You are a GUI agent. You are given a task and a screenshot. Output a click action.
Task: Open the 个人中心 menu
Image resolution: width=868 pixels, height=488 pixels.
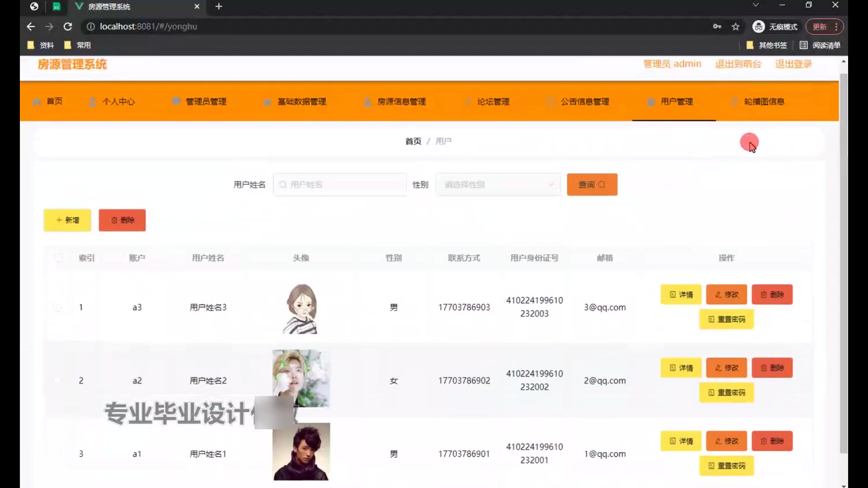pos(112,101)
